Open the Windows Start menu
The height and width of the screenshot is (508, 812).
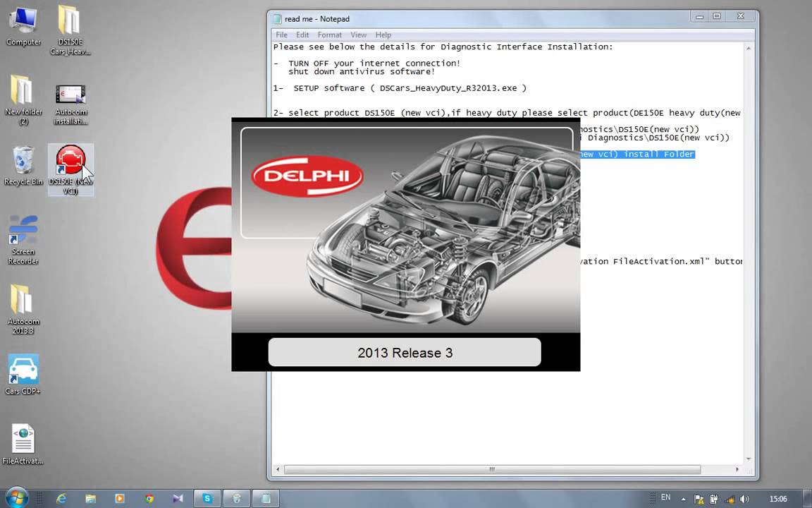16,498
